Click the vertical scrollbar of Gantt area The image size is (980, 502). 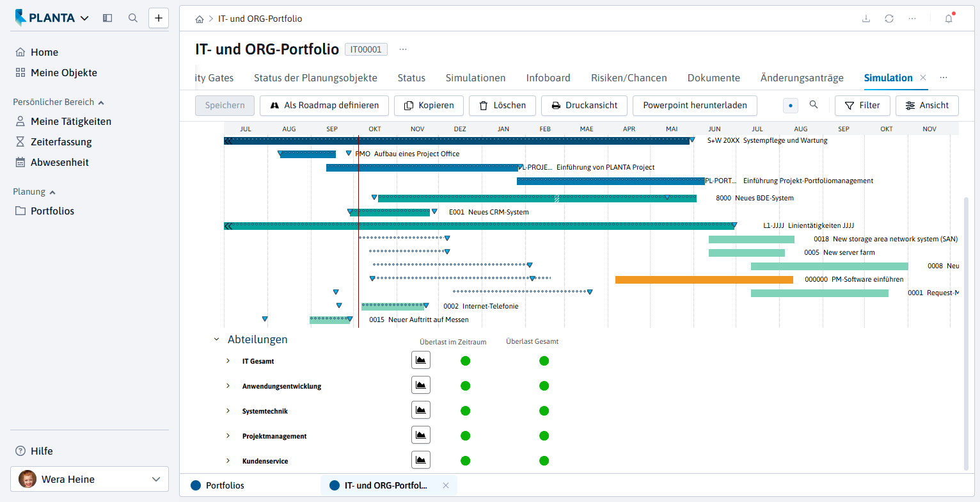[966, 333]
